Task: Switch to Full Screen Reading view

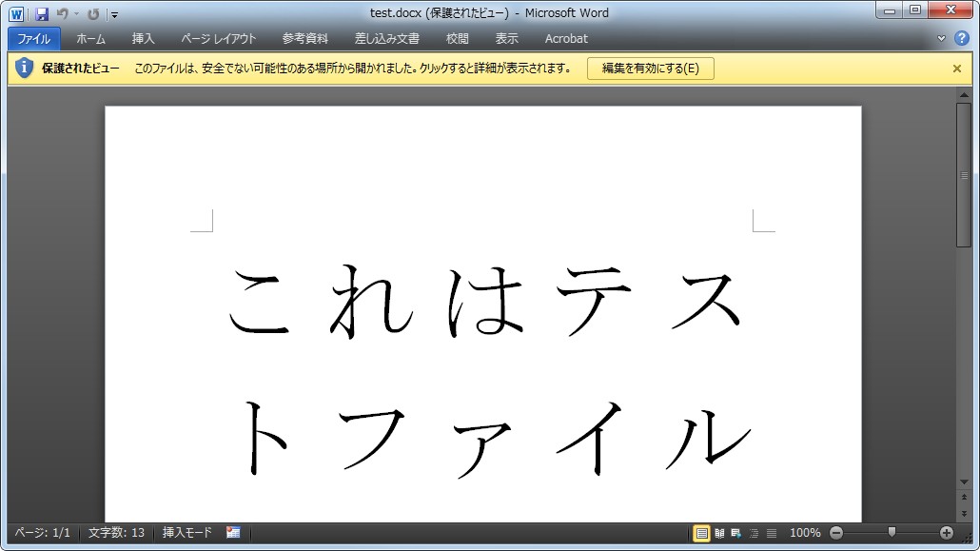Action: pos(719,533)
